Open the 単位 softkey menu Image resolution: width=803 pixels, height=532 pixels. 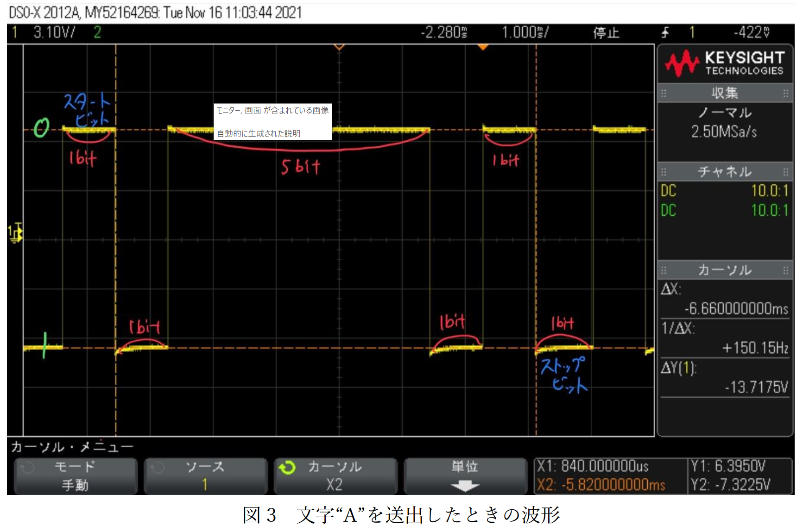tap(465, 476)
